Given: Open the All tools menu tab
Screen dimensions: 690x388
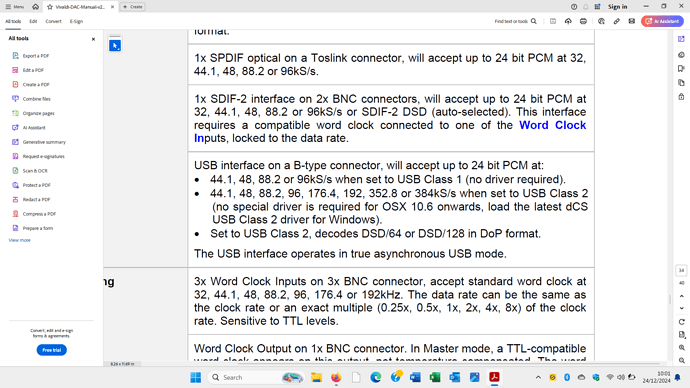Looking at the screenshot, I should point(13,21).
